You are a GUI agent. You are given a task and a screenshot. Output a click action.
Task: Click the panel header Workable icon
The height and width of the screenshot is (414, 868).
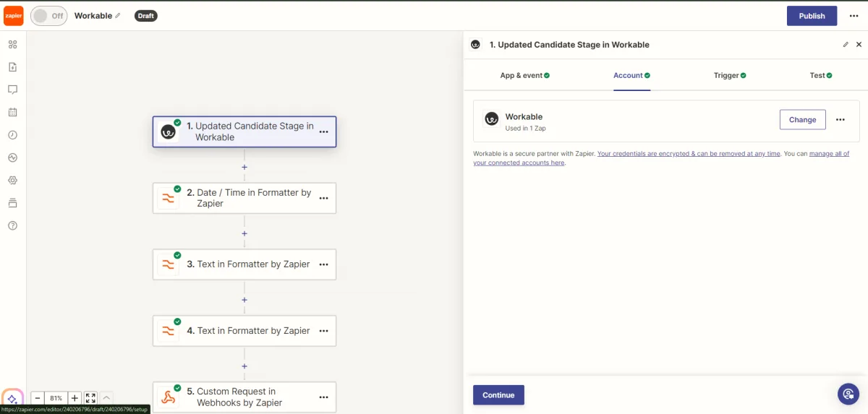tap(475, 44)
